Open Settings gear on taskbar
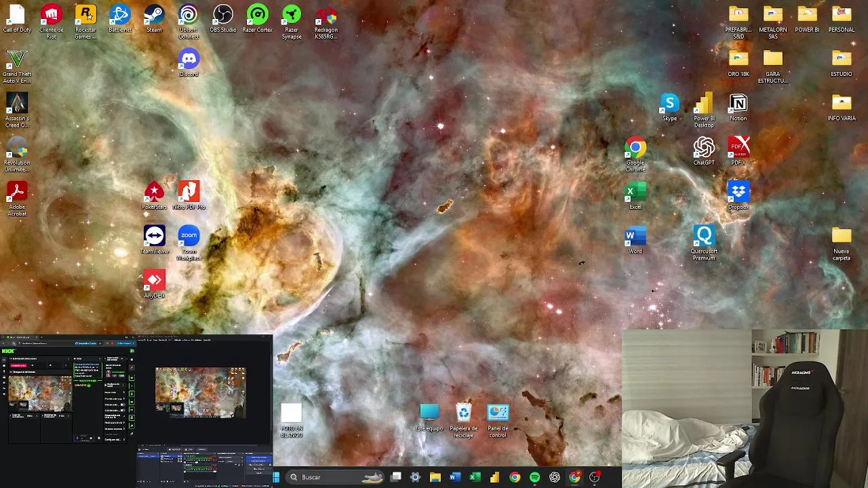The image size is (868, 488). click(416, 477)
